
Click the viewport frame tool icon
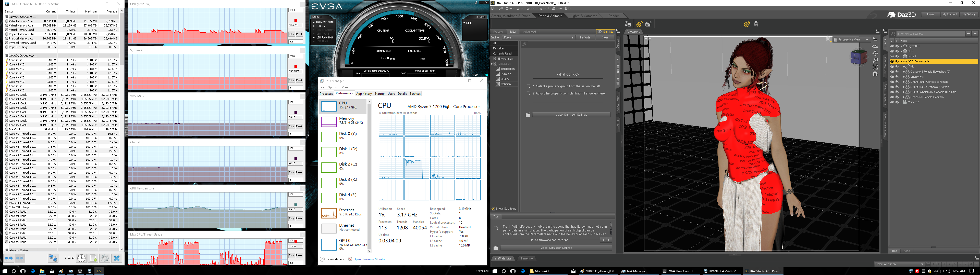point(875,67)
